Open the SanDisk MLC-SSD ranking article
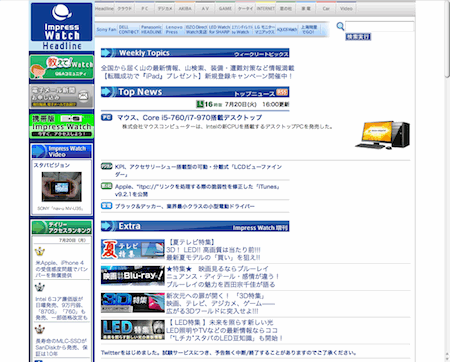450x362 pixels. (x=61, y=347)
